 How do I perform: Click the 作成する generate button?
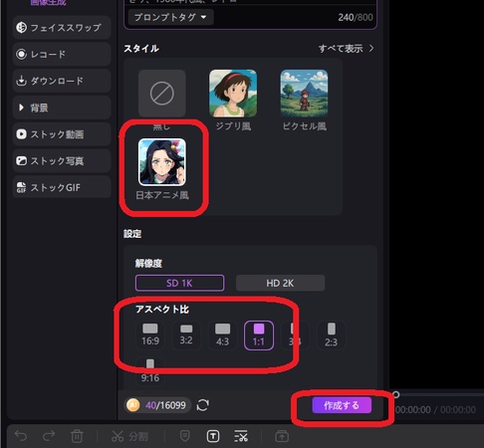pyautogui.click(x=342, y=405)
